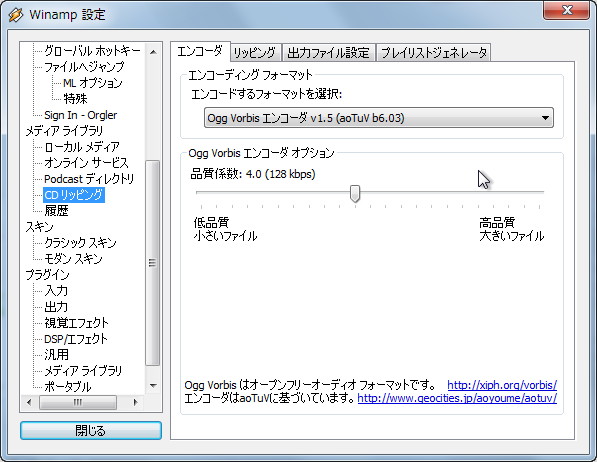Click tree horizontal scrollbar right arrow
Screen dimensions: 597x462
(x=135, y=402)
